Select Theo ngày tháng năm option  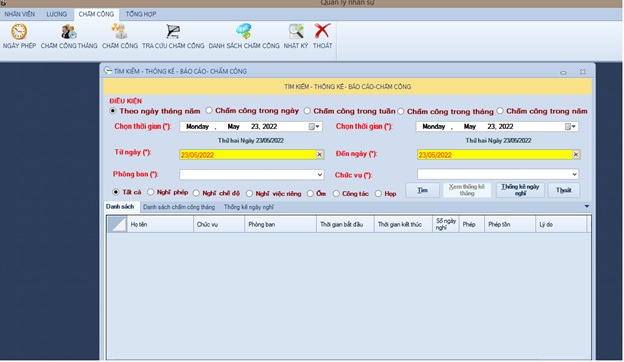(113, 111)
